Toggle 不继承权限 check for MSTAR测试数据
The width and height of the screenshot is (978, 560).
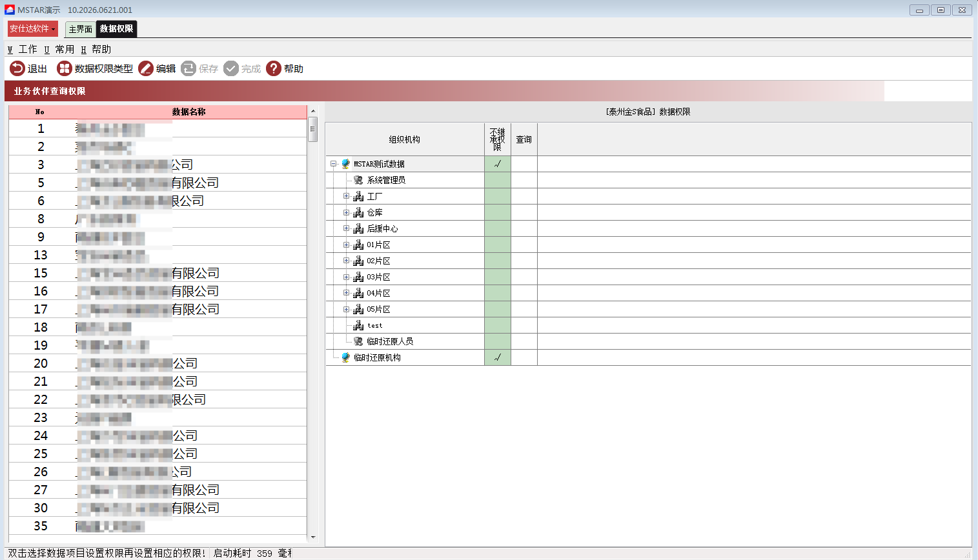coord(498,164)
